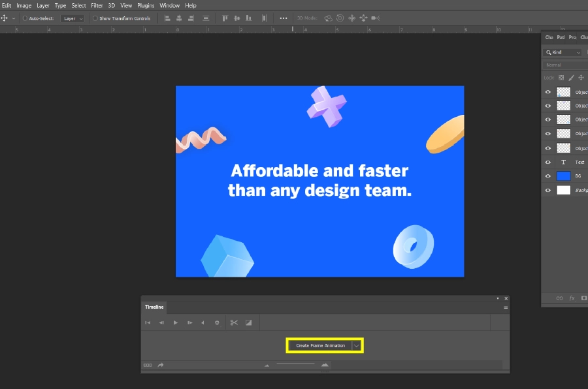The width and height of the screenshot is (588, 389).
Task: Enable Show Transform Controls
Action: [x=95, y=18]
